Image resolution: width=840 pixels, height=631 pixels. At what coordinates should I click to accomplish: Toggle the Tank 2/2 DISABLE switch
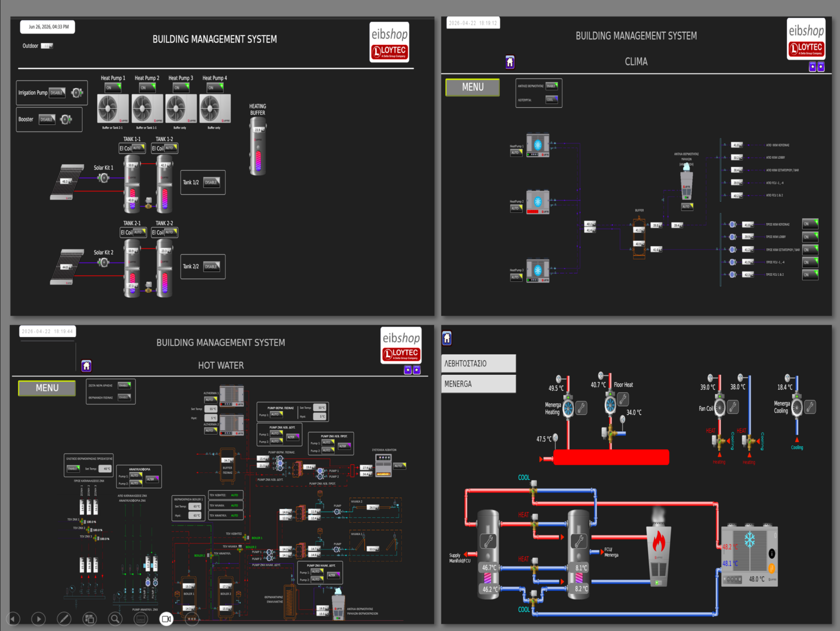click(x=212, y=267)
